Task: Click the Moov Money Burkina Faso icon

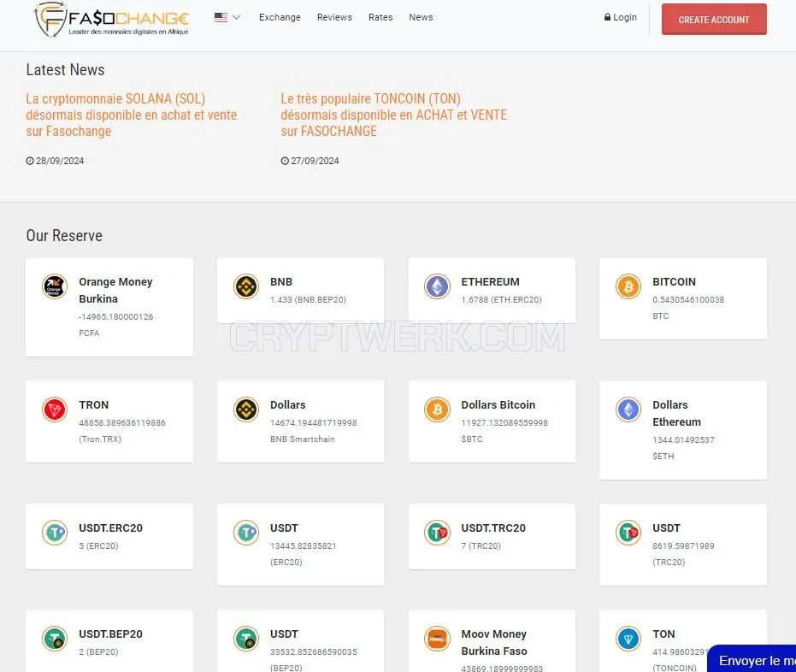Action: point(437,639)
